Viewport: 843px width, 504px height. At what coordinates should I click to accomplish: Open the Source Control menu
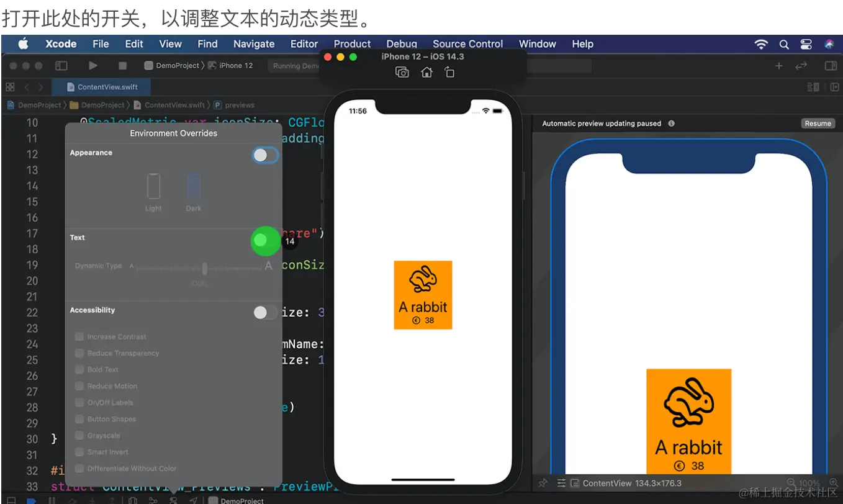[x=468, y=44]
